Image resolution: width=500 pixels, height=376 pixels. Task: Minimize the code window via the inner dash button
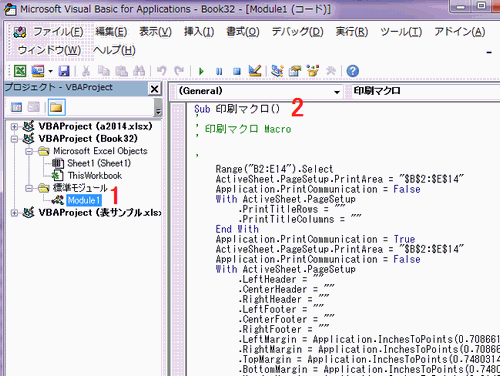489,53
